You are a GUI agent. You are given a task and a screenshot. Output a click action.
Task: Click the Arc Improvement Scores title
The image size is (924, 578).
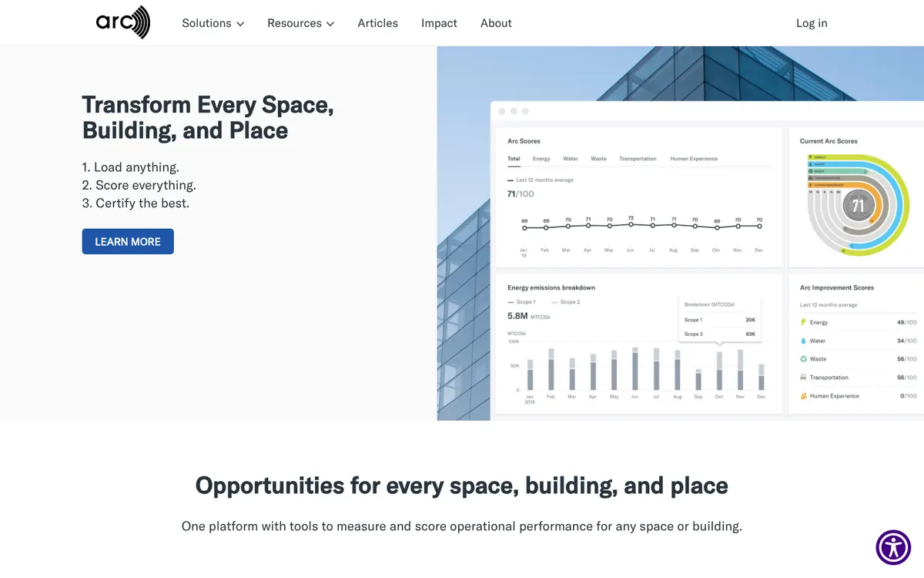(837, 287)
